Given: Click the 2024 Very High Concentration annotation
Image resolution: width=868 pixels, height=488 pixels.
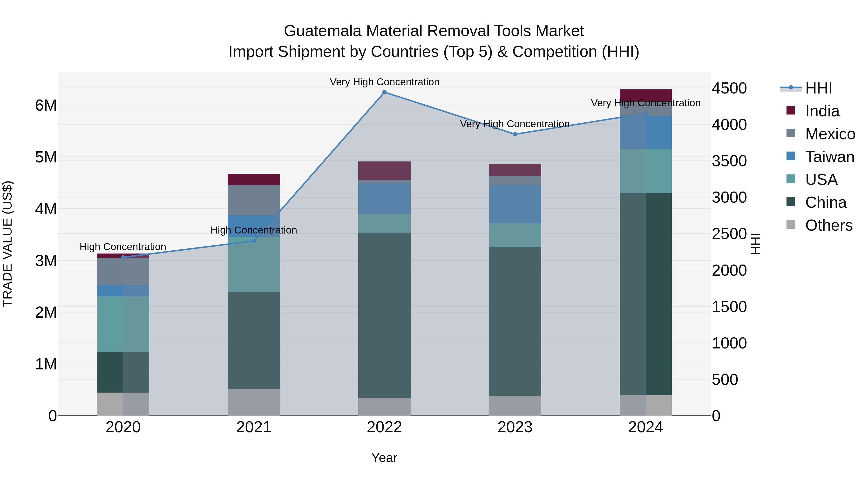Looking at the screenshot, I should pyautogui.click(x=646, y=103).
